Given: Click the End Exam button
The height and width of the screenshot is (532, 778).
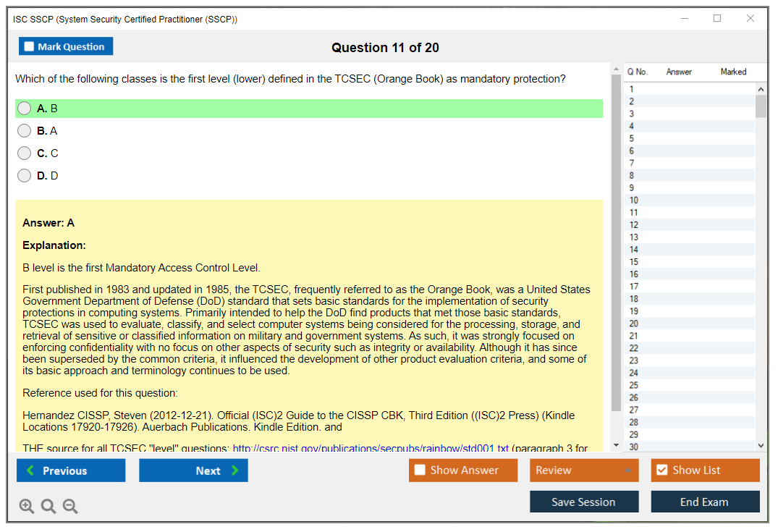Looking at the screenshot, I should (704, 502).
